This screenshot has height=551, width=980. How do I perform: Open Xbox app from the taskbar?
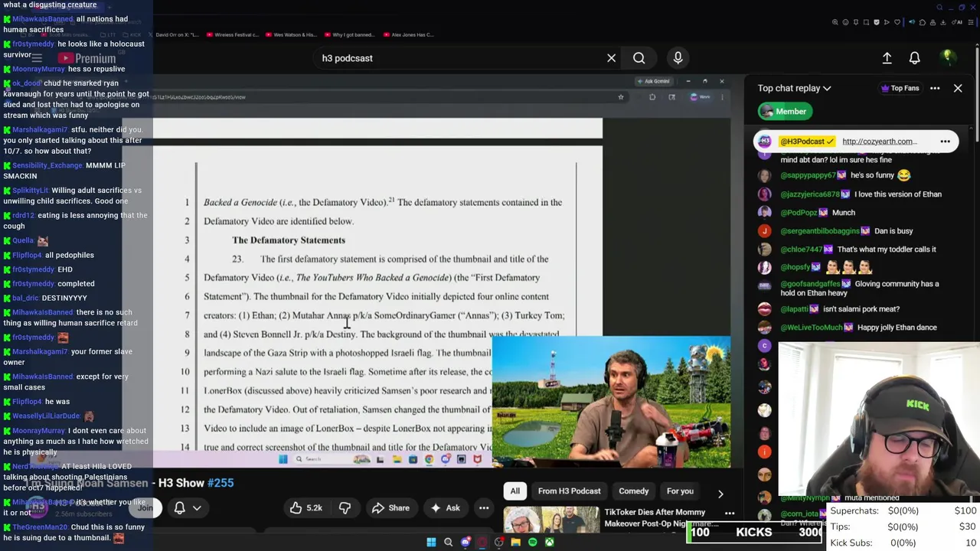click(549, 543)
